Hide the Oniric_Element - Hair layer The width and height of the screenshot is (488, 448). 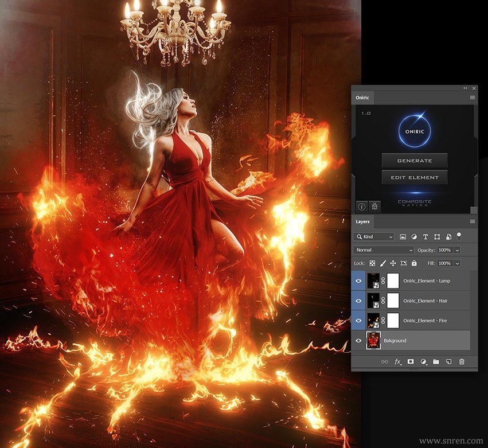(358, 301)
